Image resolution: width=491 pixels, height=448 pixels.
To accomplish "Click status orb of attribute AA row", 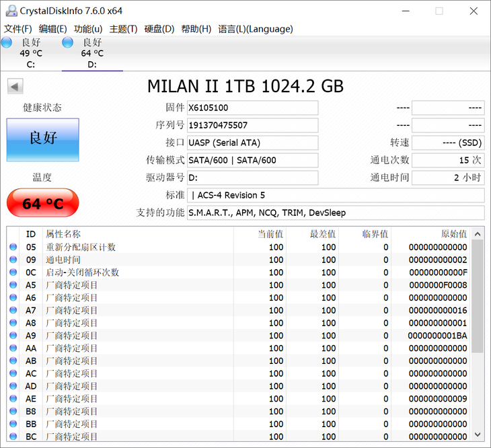I will 13,348.
